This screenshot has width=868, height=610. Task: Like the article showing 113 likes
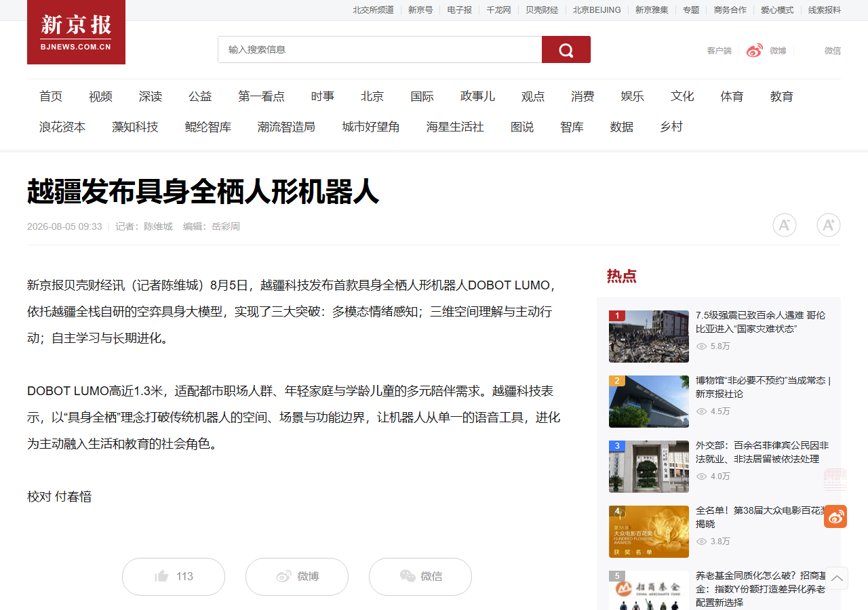(x=174, y=577)
